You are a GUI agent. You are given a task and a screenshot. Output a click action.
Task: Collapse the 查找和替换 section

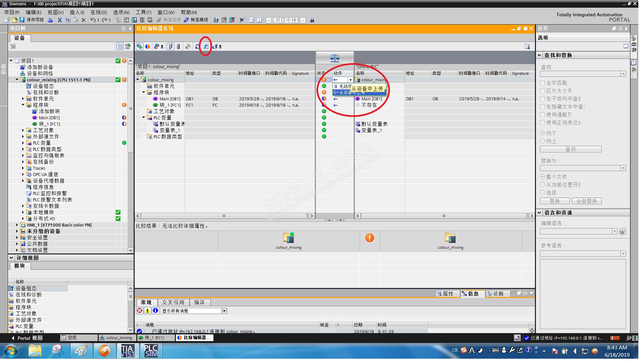[540, 55]
